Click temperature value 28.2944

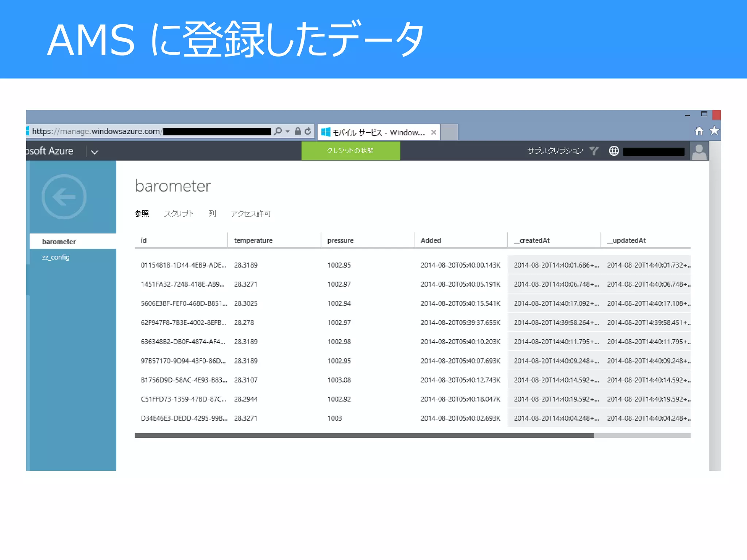246,399
